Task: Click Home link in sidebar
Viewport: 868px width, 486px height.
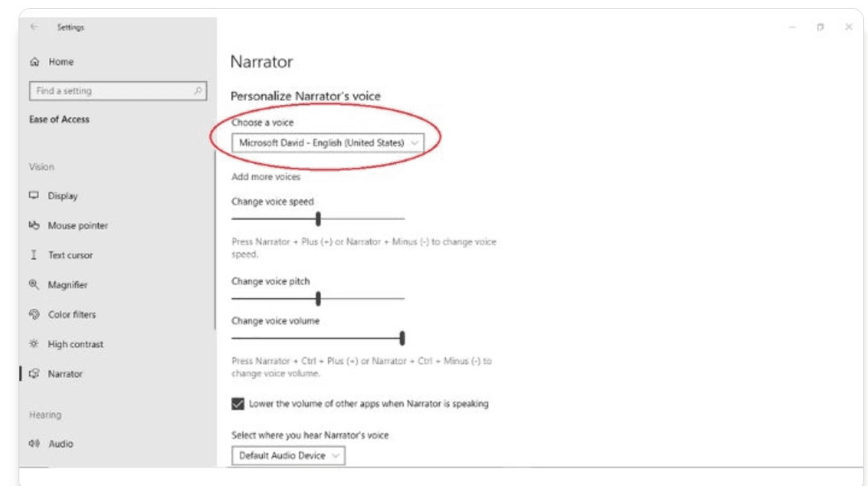Action: point(61,61)
